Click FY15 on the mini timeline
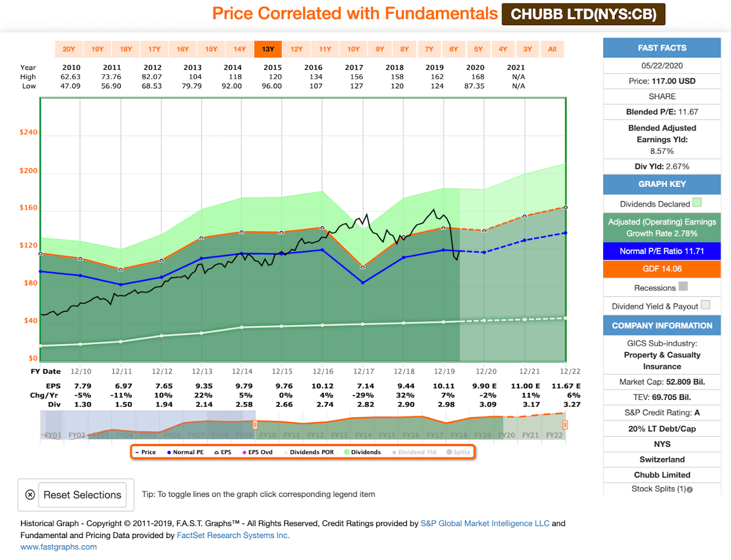 (387, 435)
